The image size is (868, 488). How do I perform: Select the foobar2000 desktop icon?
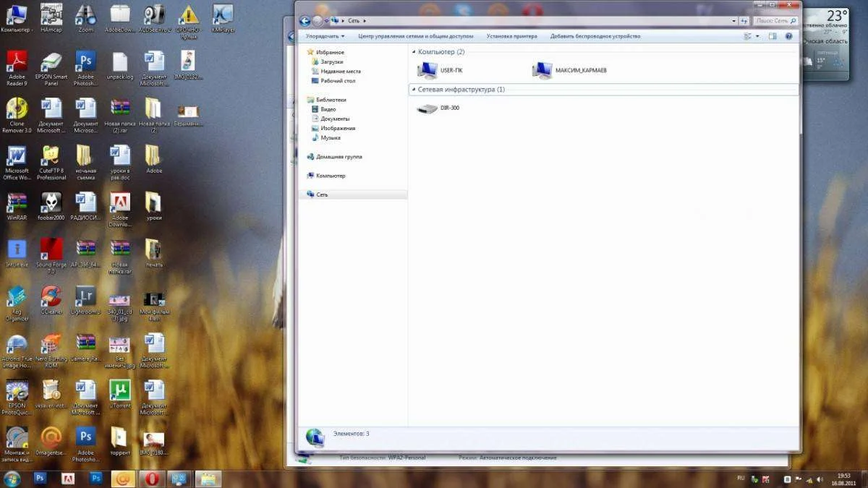click(x=51, y=206)
